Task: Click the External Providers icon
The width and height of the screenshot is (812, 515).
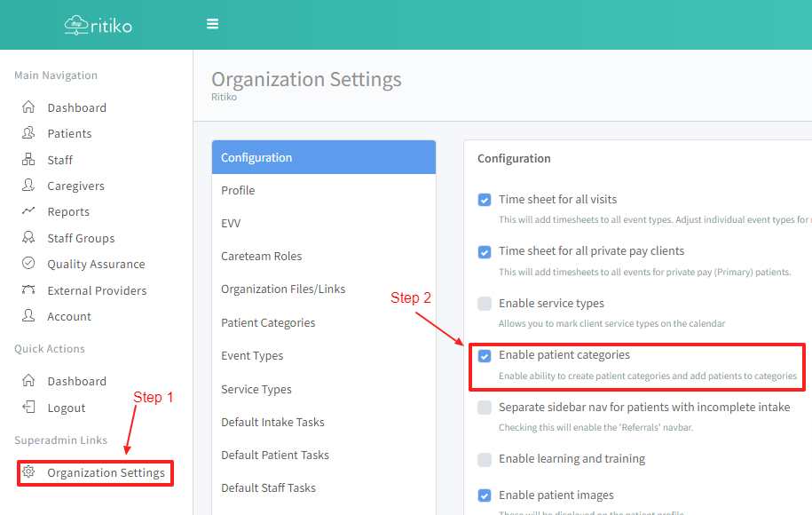Action: [28, 290]
